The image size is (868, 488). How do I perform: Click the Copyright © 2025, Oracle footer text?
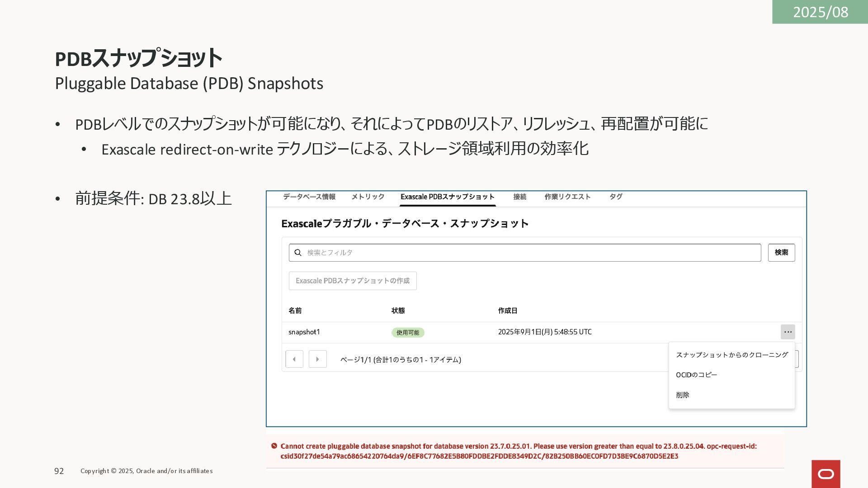[146, 471]
